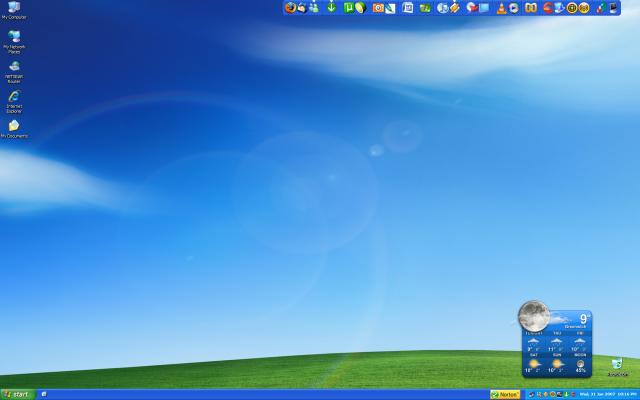The height and width of the screenshot is (400, 640).
Task: Open the My Computer desktop icon
Action: [x=14, y=10]
